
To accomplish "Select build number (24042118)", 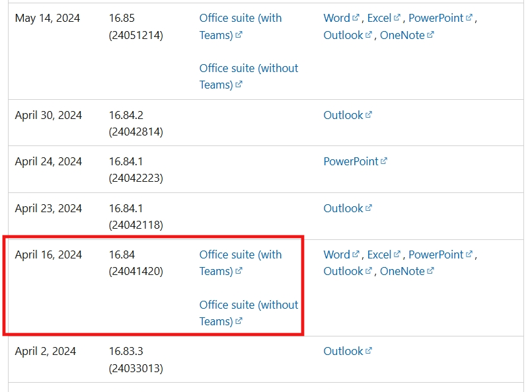I will (135, 225).
